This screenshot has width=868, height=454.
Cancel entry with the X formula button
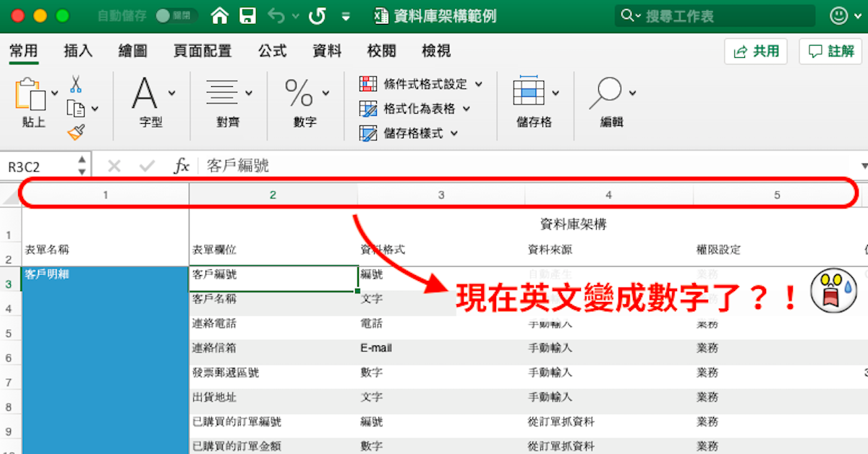pos(114,167)
